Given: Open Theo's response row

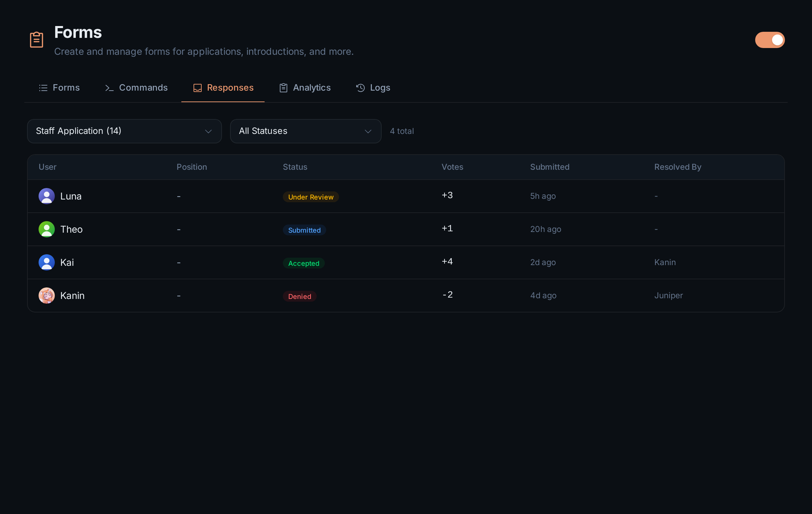Looking at the screenshot, I should [406, 229].
